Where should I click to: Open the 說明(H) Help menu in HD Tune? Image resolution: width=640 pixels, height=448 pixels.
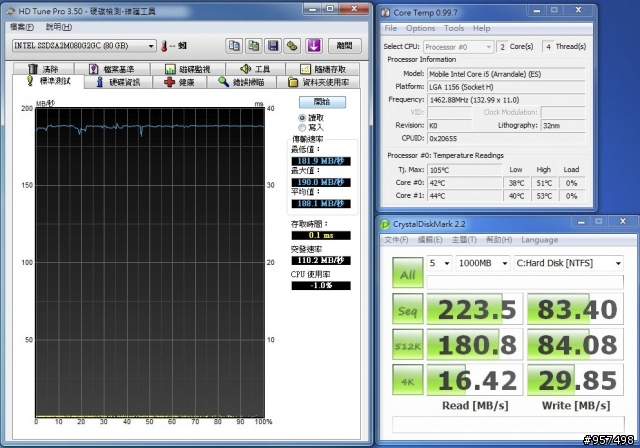click(59, 27)
